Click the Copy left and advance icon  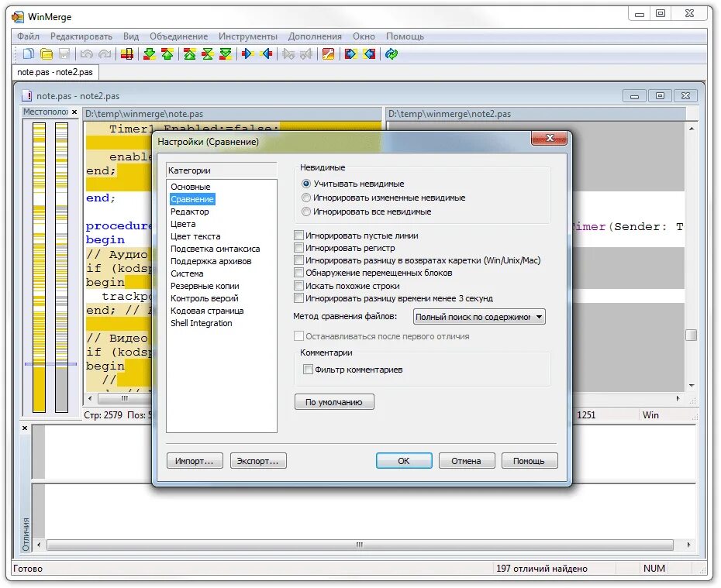pyautogui.click(x=306, y=54)
